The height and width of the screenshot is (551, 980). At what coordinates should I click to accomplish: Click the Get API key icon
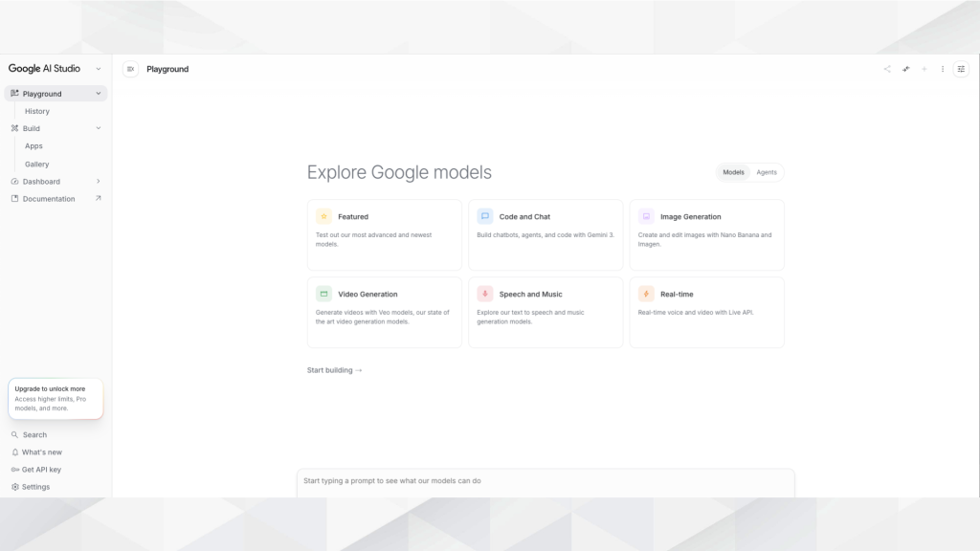pos(15,470)
